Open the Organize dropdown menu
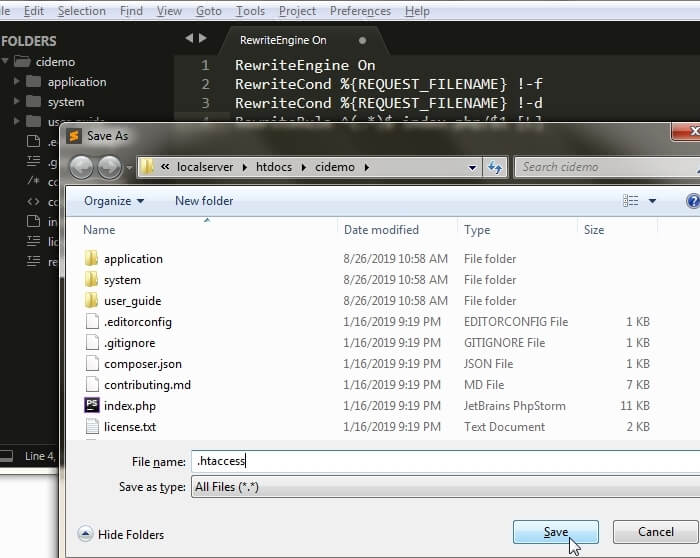Image resolution: width=700 pixels, height=558 pixels. [x=114, y=201]
